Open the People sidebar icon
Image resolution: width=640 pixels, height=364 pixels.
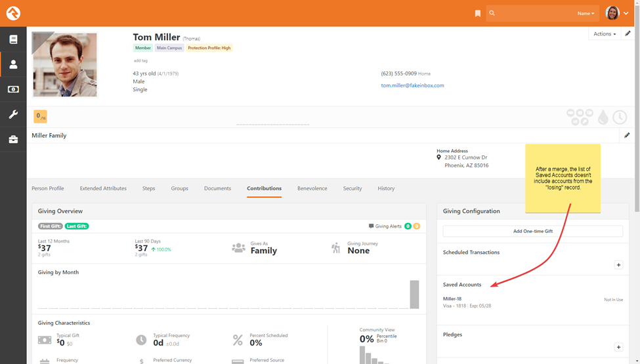[x=13, y=64]
